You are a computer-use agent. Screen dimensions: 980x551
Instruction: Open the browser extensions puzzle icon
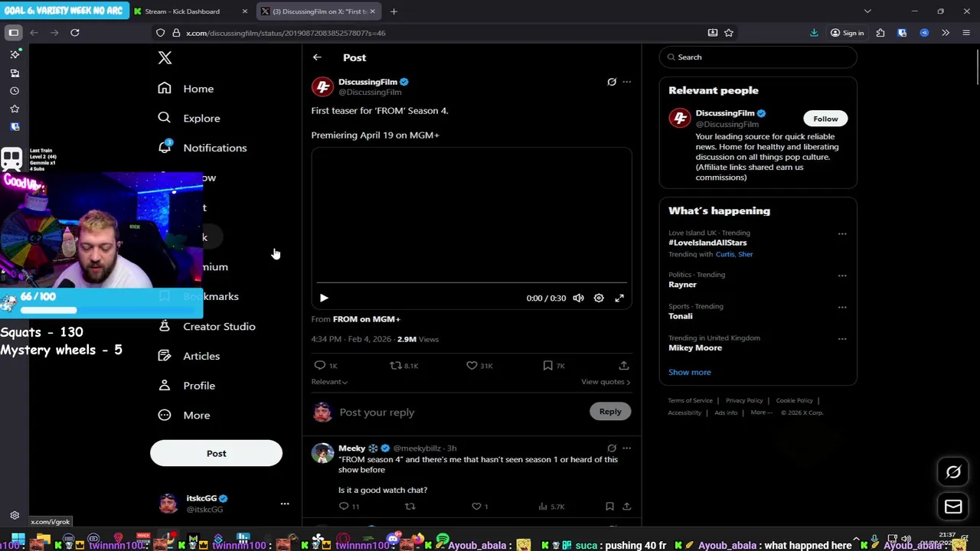coord(880,33)
